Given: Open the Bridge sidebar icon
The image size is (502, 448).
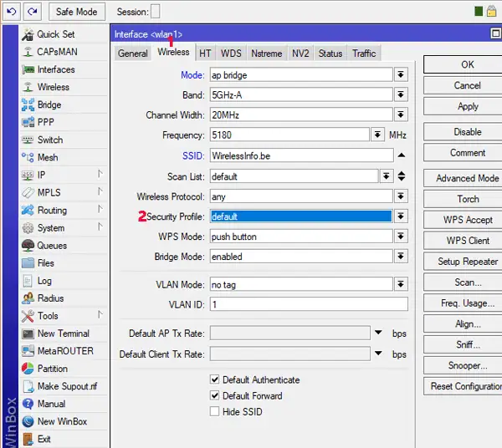Looking at the screenshot, I should pos(28,104).
